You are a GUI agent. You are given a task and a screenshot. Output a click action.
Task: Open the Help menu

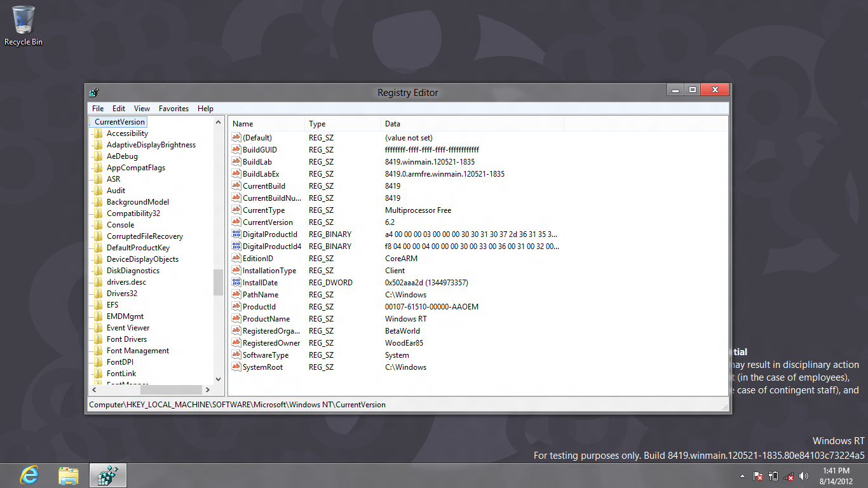[205, 109]
